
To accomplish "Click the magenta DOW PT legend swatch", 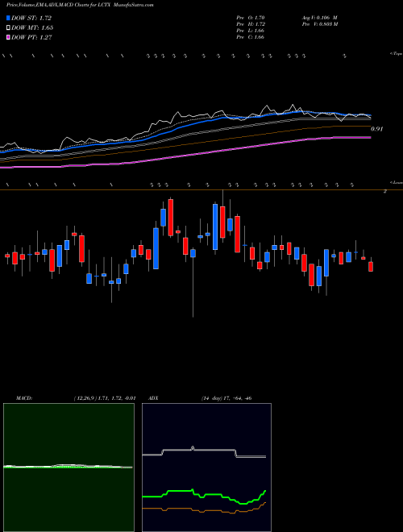I will click(x=8, y=37).
